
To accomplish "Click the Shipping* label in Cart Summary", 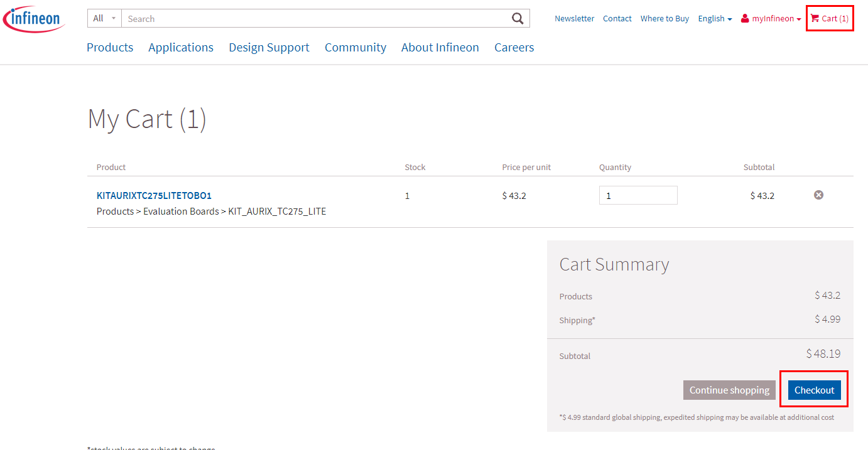I will 577,320.
